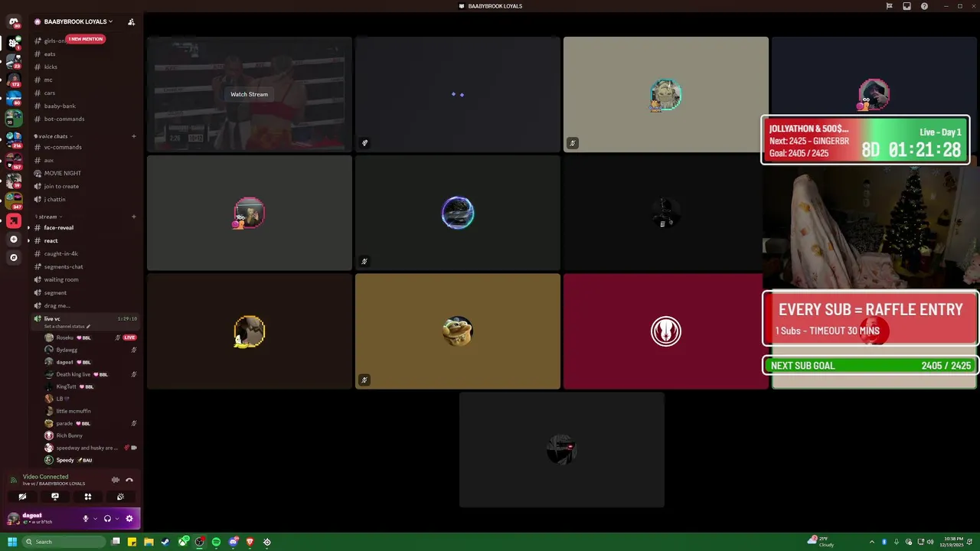Screen dimensions: 980x551
Task: Join the waiting room voice channel
Action: point(84,279)
